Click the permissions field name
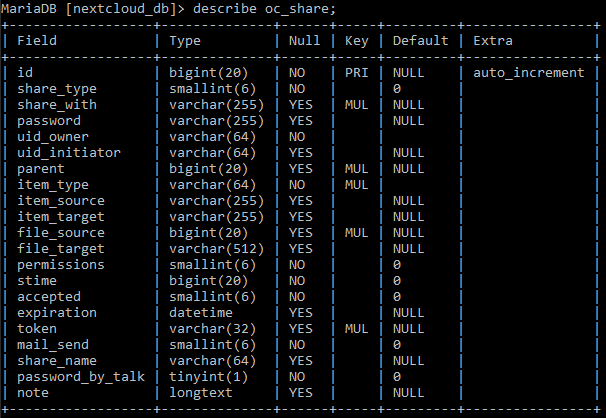 click(60, 265)
